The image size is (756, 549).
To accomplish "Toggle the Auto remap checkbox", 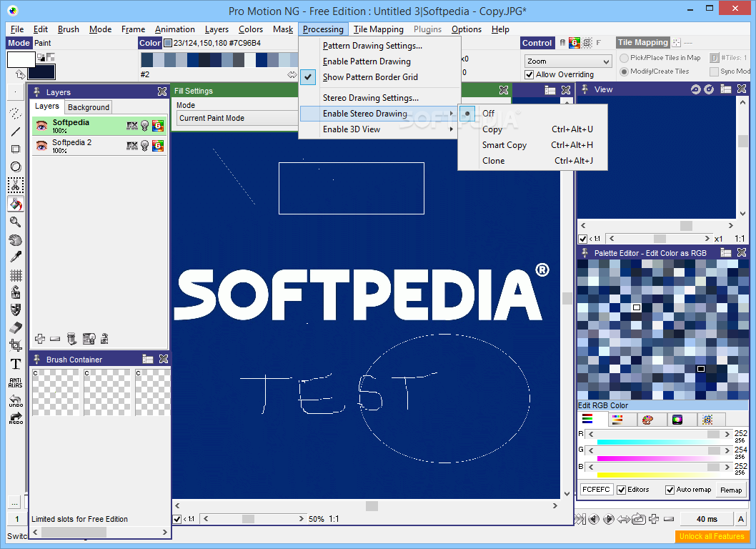I will coord(670,490).
